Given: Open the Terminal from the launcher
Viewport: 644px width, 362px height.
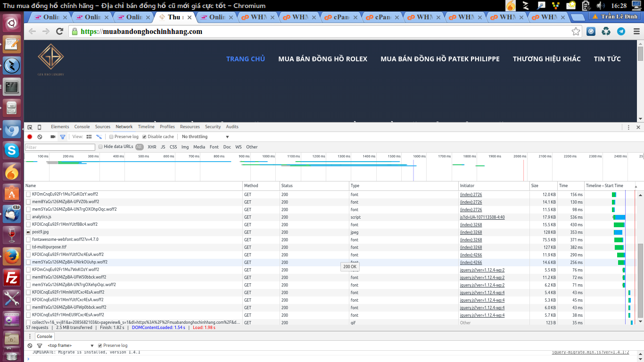Looking at the screenshot, I should point(12,87).
